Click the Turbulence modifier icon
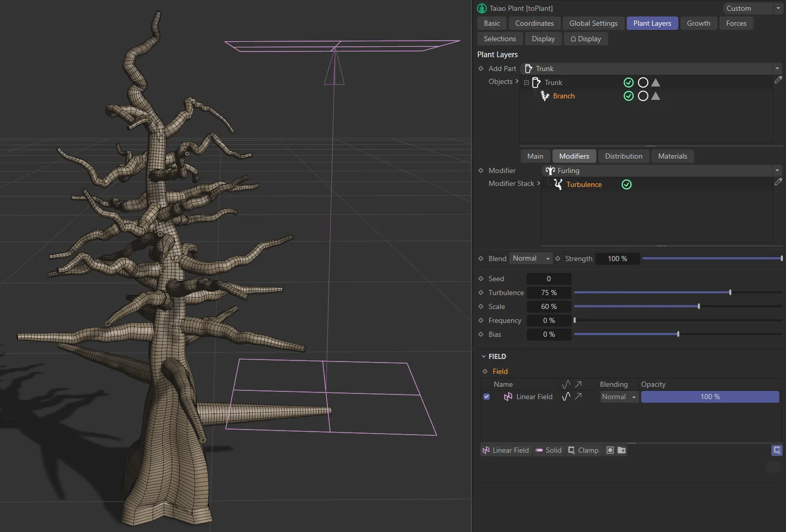Image resolution: width=786 pixels, height=532 pixels. (559, 184)
